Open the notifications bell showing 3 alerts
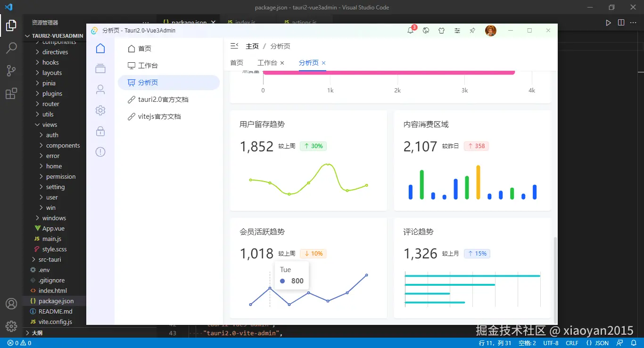Image resolution: width=644 pixels, height=348 pixels. pos(410,30)
